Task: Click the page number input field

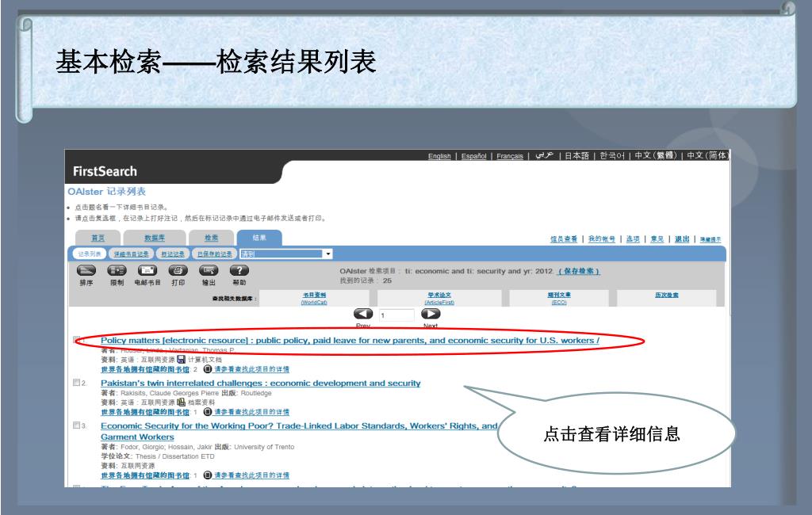Action: pyautogui.click(x=396, y=315)
